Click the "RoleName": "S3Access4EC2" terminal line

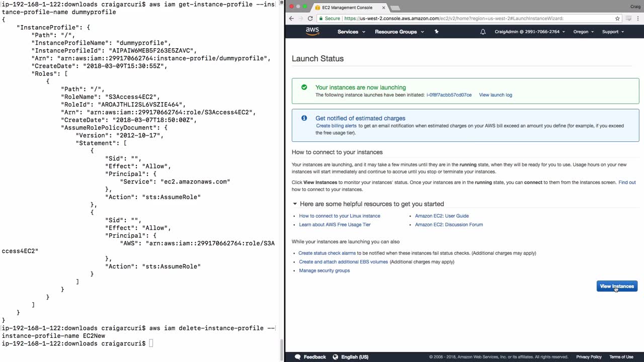[x=110, y=97]
